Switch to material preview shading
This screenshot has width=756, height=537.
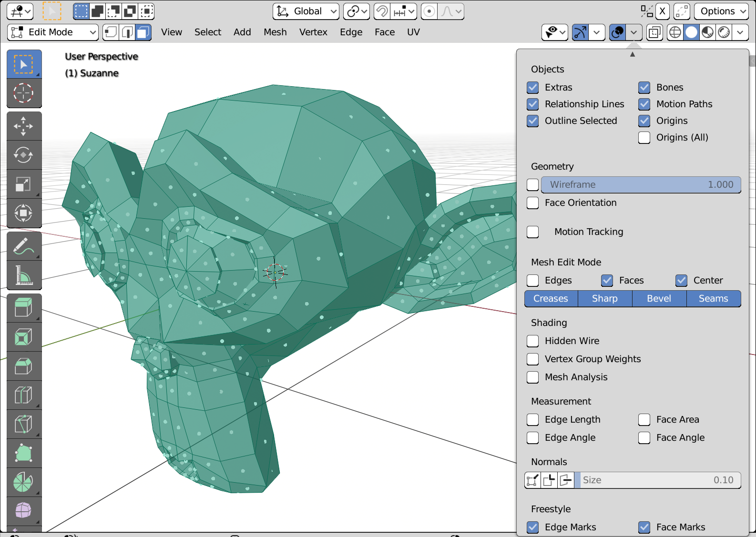[x=707, y=32]
